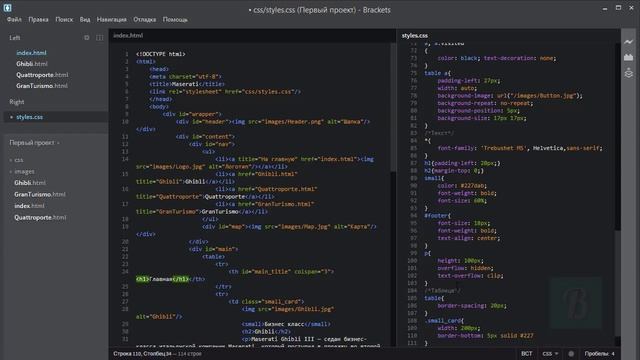Screen dimensions: 640x360
Task: Minimize the Brackets window
Action: click(x=605, y=8)
